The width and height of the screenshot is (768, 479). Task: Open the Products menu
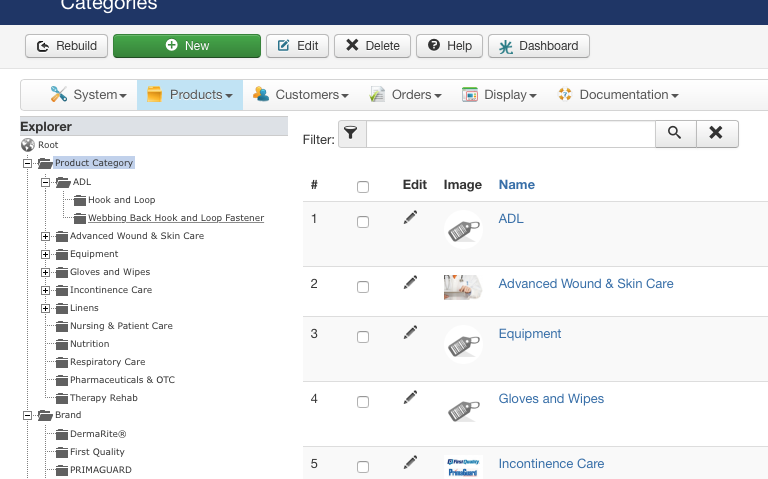coord(190,95)
